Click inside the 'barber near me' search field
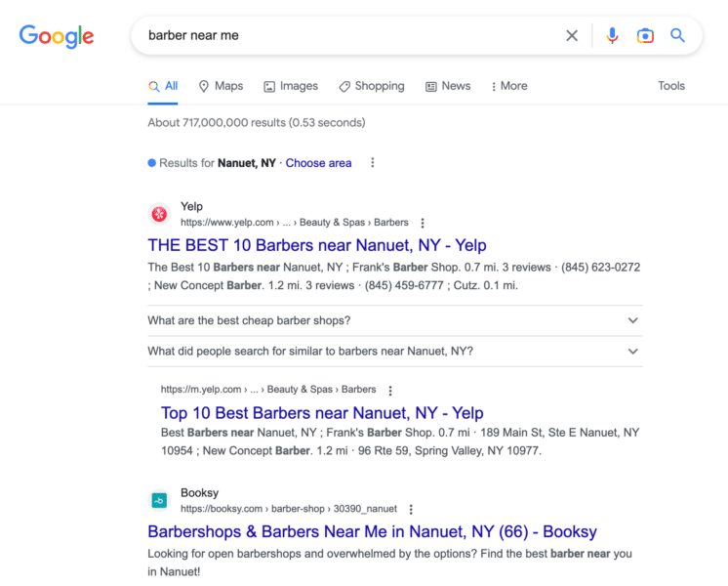Viewport: 728px width, 586px height. click(x=342, y=36)
